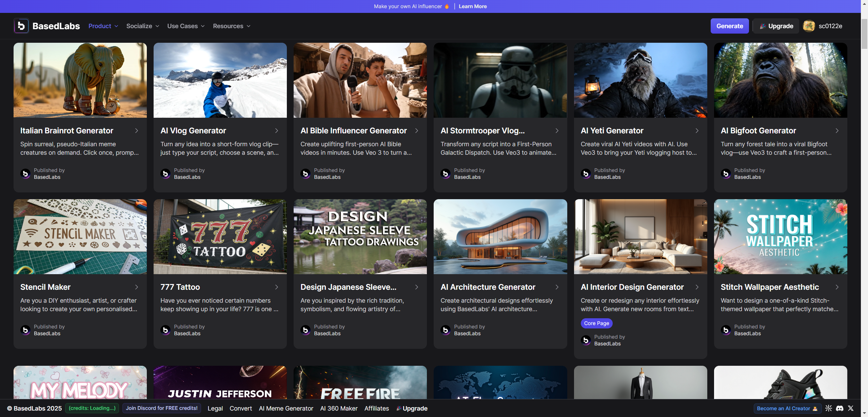The height and width of the screenshot is (417, 868).
Task: Open the Italian Brainrot elephant thumbnail
Action: tap(80, 80)
